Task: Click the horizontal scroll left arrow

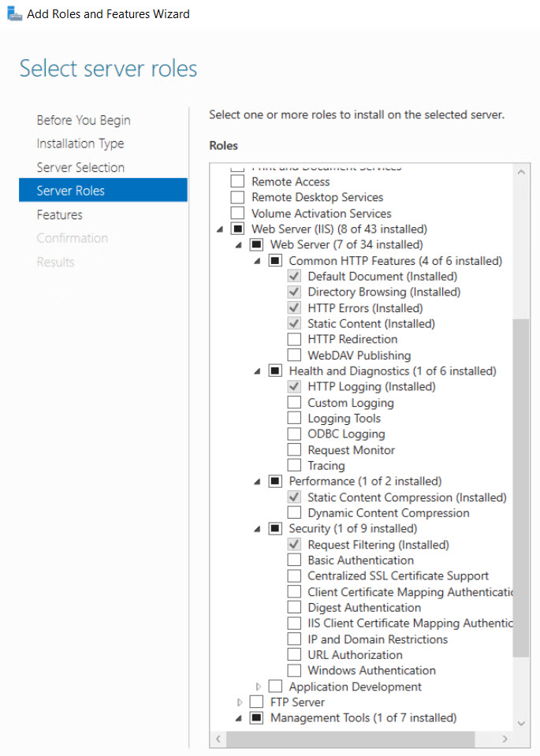Action: (218, 739)
